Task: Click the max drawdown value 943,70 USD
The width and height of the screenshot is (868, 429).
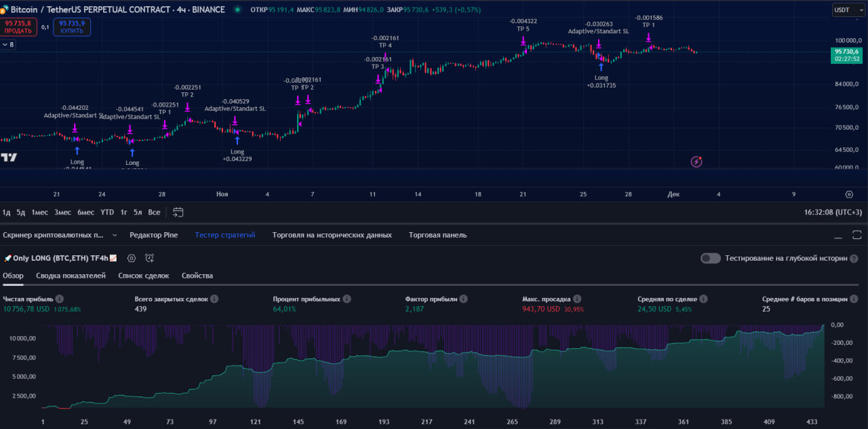Action: pyautogui.click(x=541, y=309)
